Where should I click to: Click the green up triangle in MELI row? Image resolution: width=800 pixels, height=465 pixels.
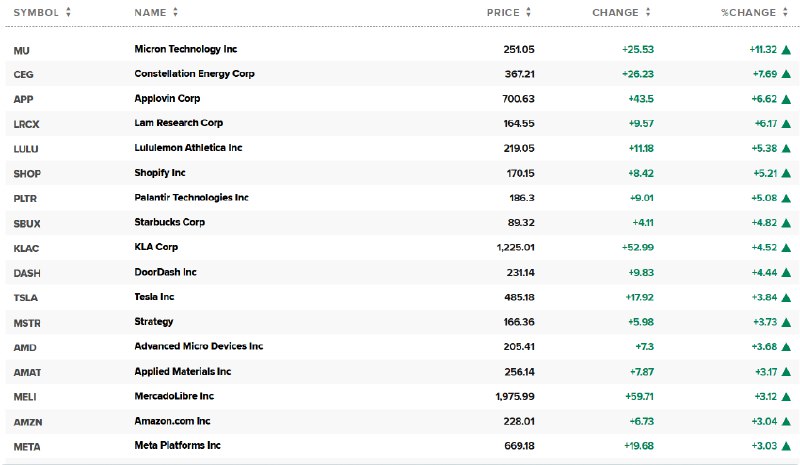(786, 397)
